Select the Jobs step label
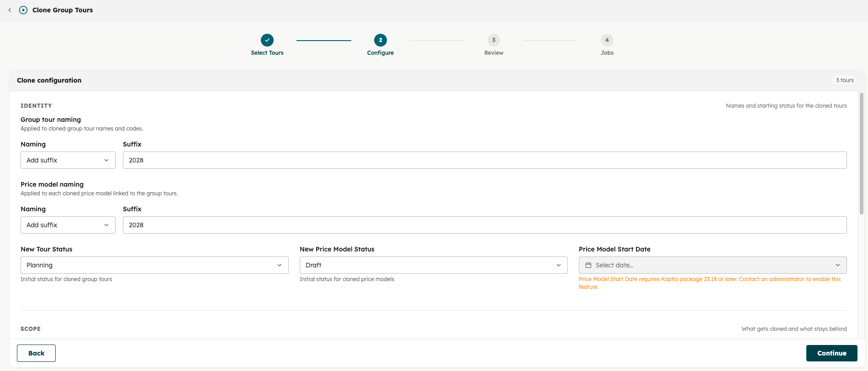The width and height of the screenshot is (868, 371). pos(607,53)
